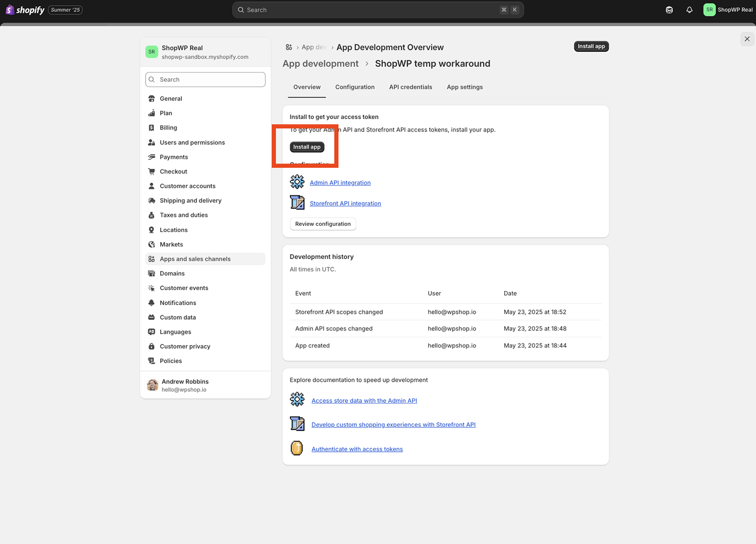Click Install app in access token card
The height and width of the screenshot is (544, 756).
(x=307, y=147)
